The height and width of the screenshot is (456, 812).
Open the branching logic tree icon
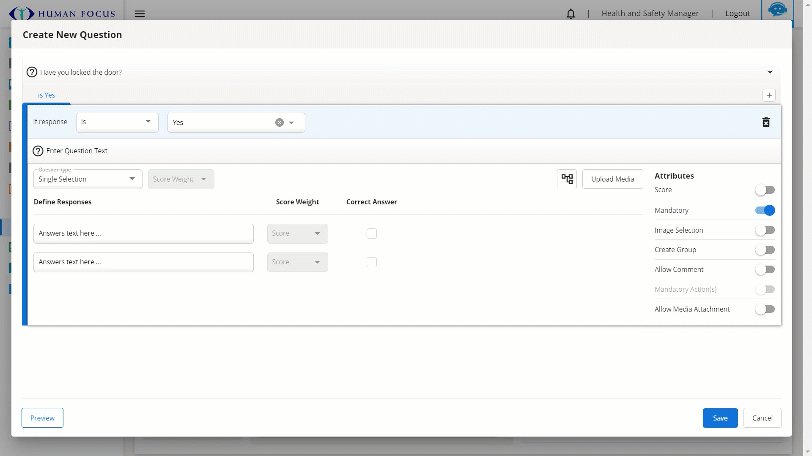pos(568,179)
